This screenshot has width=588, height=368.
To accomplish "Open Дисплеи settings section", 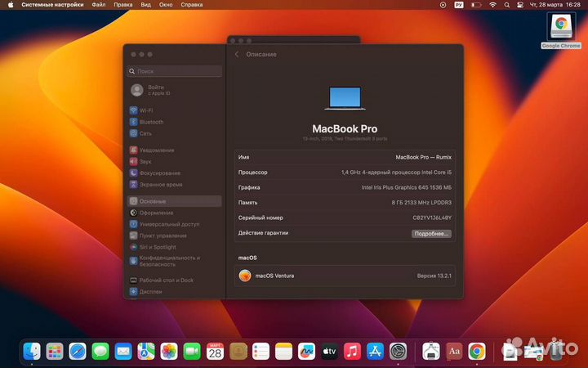I will (x=146, y=291).
